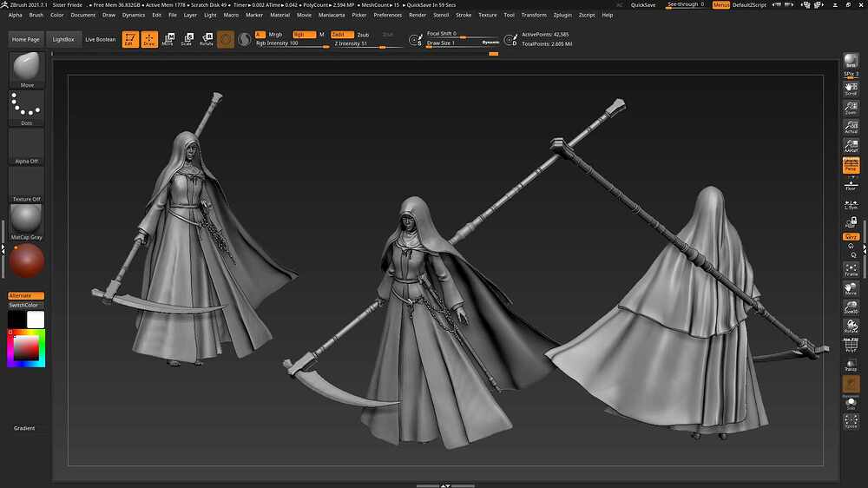This screenshot has height=488, width=868.
Task: Click the draw size D brush icon
Action: 510,40
